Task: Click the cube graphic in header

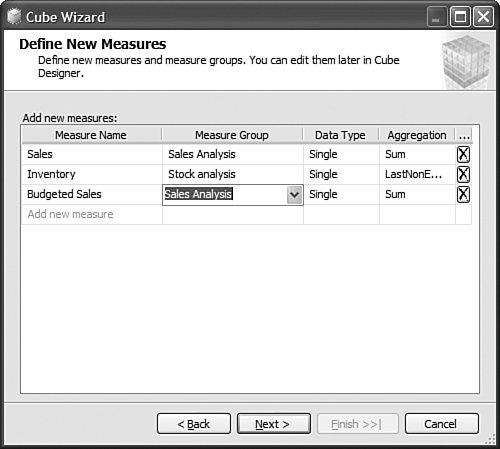Action: pos(466,62)
